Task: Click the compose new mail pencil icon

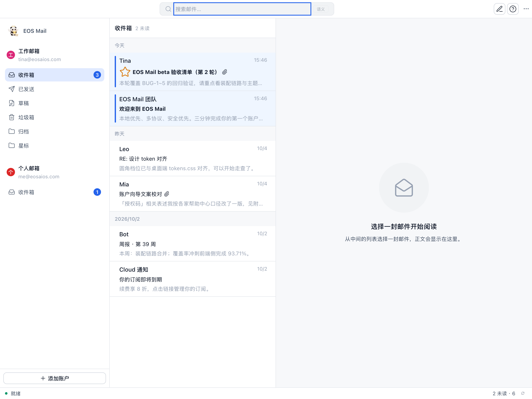Action: [499, 9]
